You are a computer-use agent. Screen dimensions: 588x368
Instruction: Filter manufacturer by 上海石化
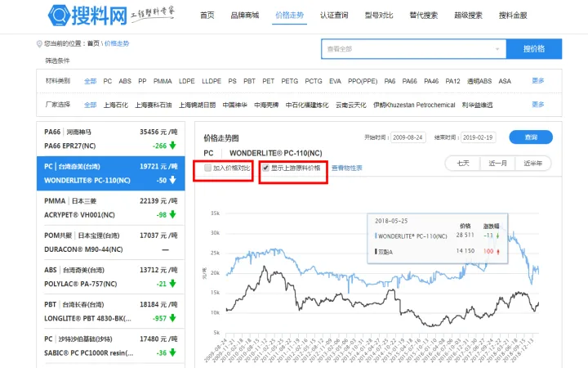point(116,105)
